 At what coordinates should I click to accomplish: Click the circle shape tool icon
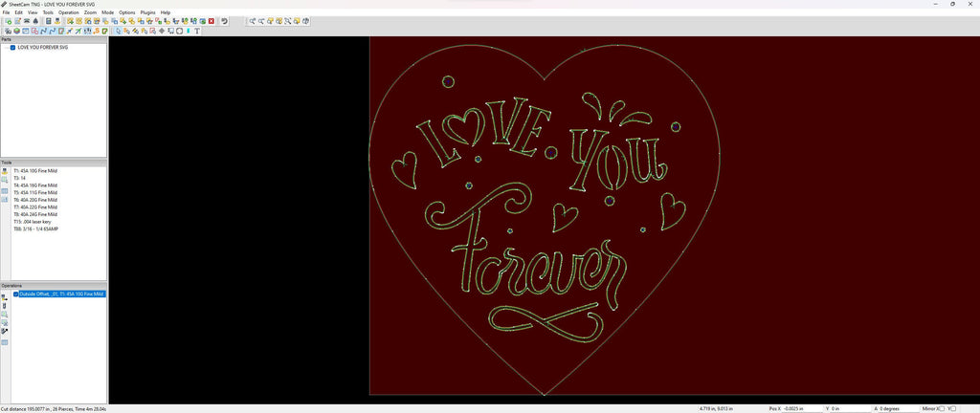(179, 31)
